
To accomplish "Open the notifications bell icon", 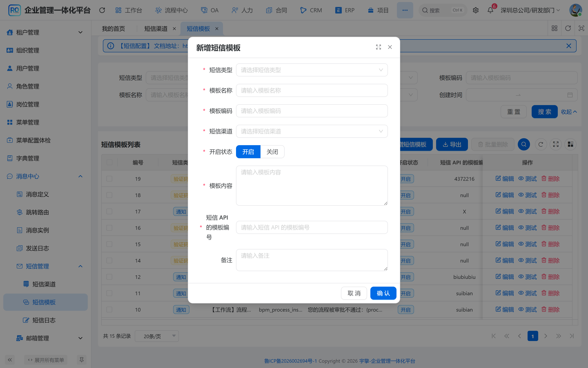I will tap(490, 10).
